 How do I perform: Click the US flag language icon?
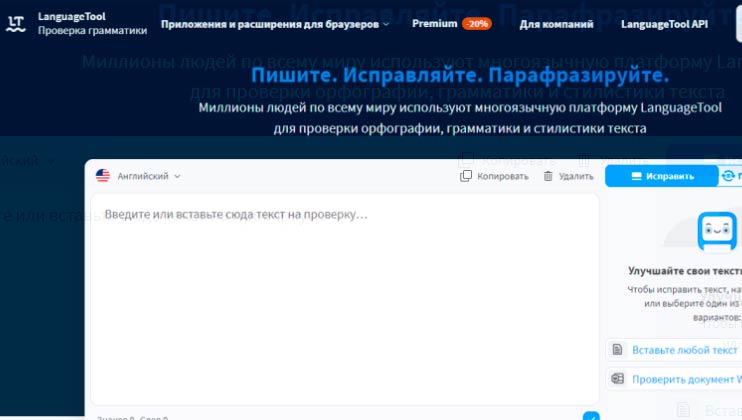click(x=102, y=176)
